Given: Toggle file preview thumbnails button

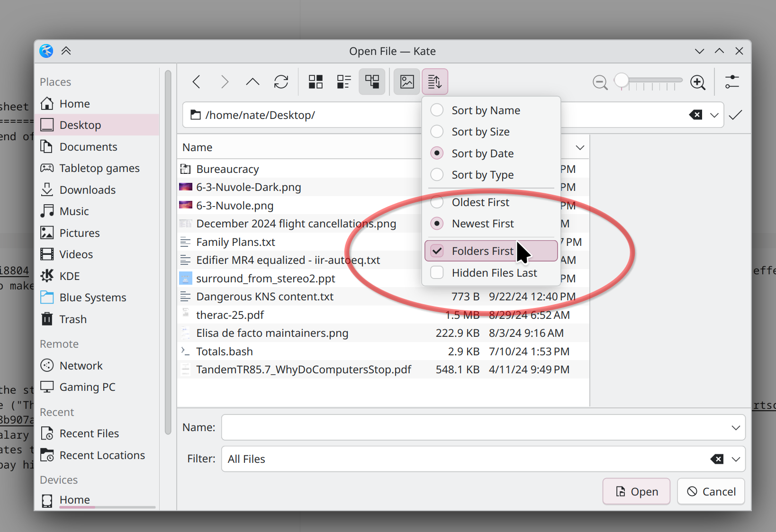Looking at the screenshot, I should coord(407,82).
